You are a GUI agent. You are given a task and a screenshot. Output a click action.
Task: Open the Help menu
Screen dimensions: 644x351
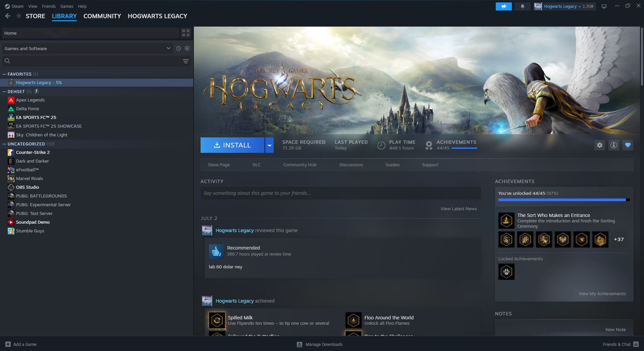coord(82,6)
